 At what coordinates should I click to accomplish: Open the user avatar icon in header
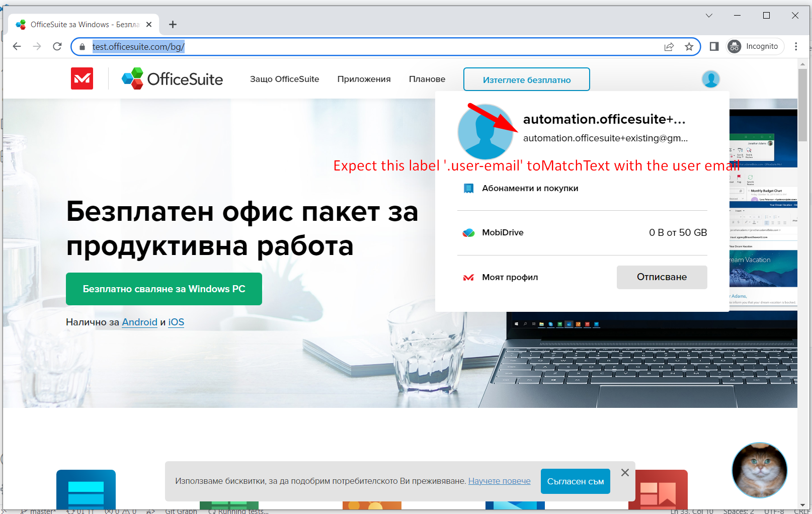point(710,79)
